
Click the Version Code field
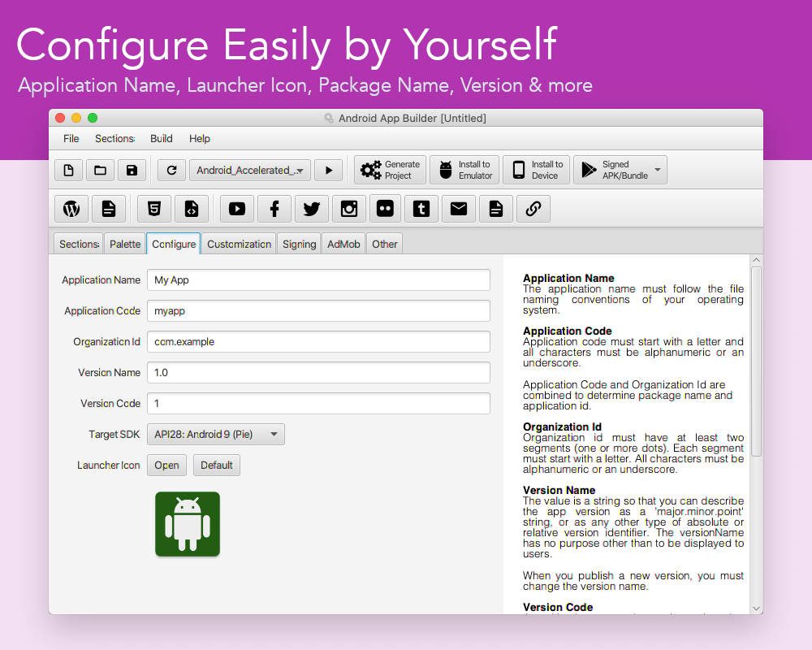[318, 403]
